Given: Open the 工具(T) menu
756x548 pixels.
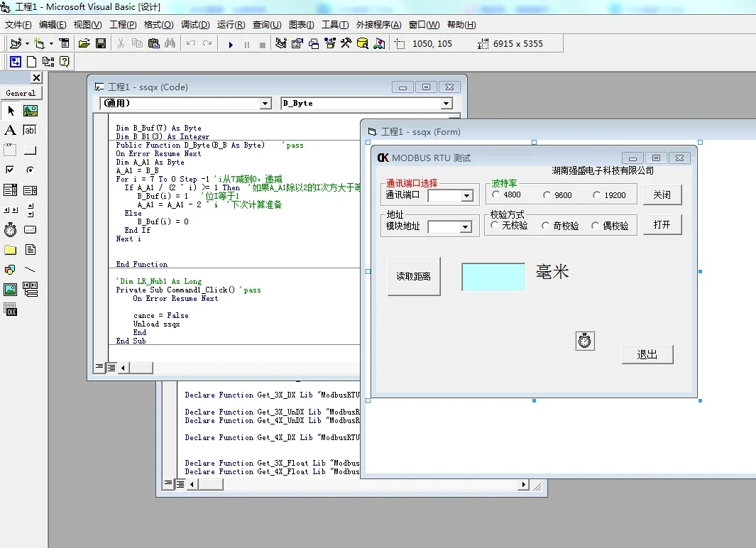Looking at the screenshot, I should point(335,25).
